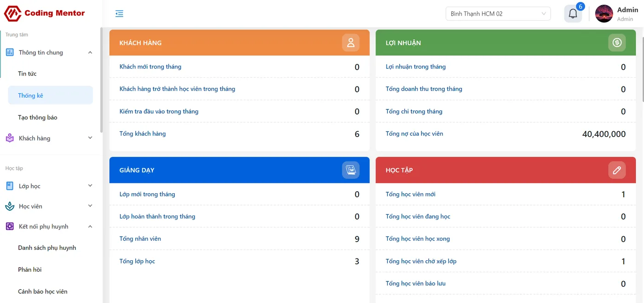The height and width of the screenshot is (303, 644).
Task: Click the GIẢNG DẠY card header title
Action: pos(137,170)
